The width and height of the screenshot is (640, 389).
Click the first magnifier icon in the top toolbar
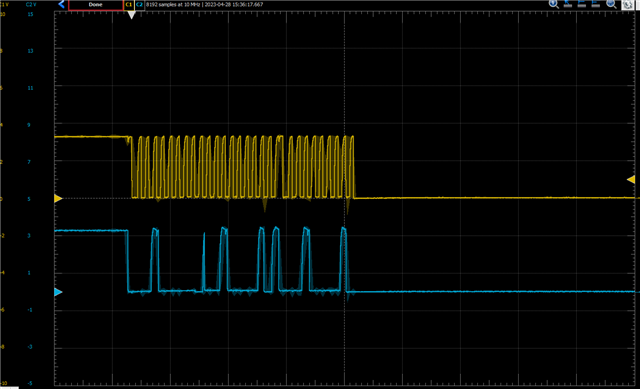click(x=553, y=4)
